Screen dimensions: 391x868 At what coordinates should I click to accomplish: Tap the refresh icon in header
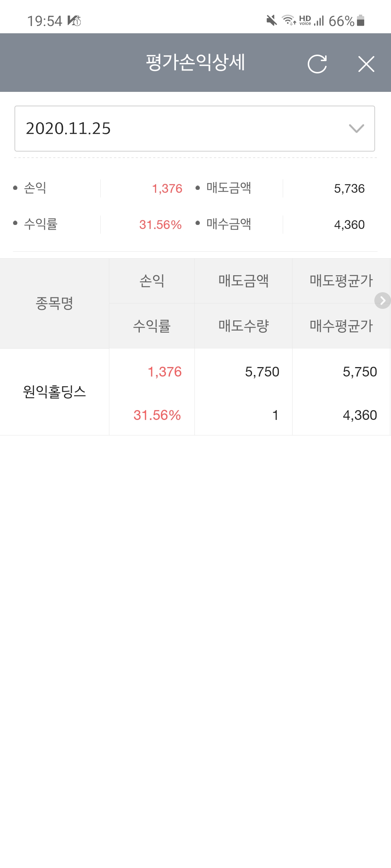click(317, 64)
